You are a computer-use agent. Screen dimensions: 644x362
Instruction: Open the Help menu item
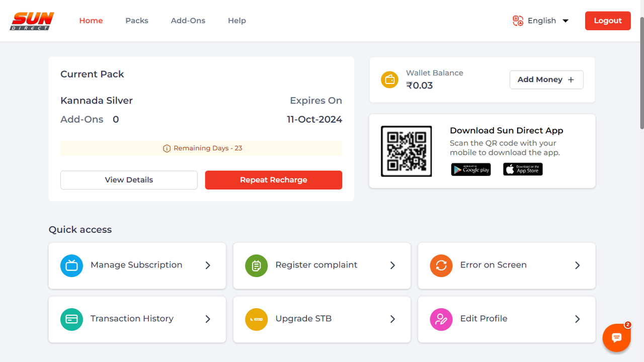point(237,21)
